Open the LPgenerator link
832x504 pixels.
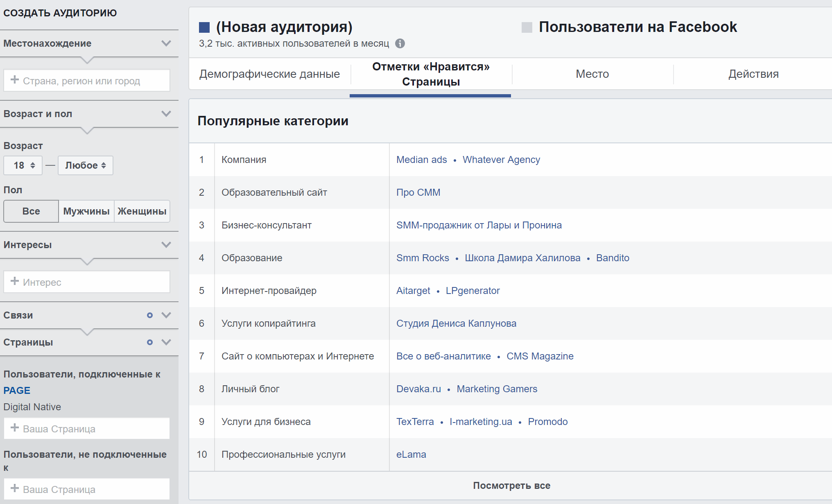(x=473, y=291)
